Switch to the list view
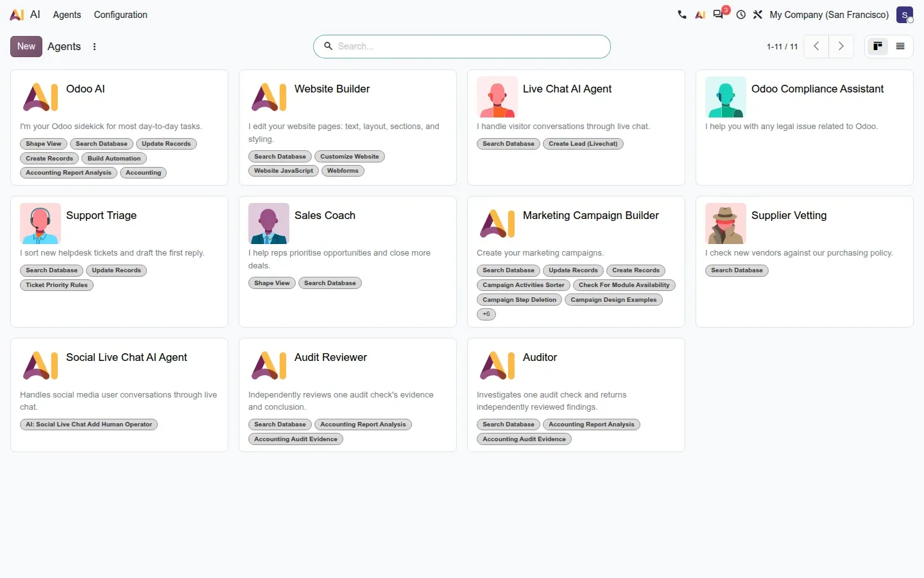This screenshot has height=578, width=924. click(900, 46)
